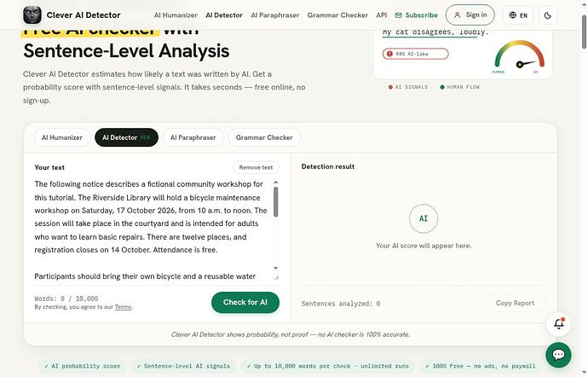Open the API page link
The image size is (588, 377).
(x=382, y=15)
